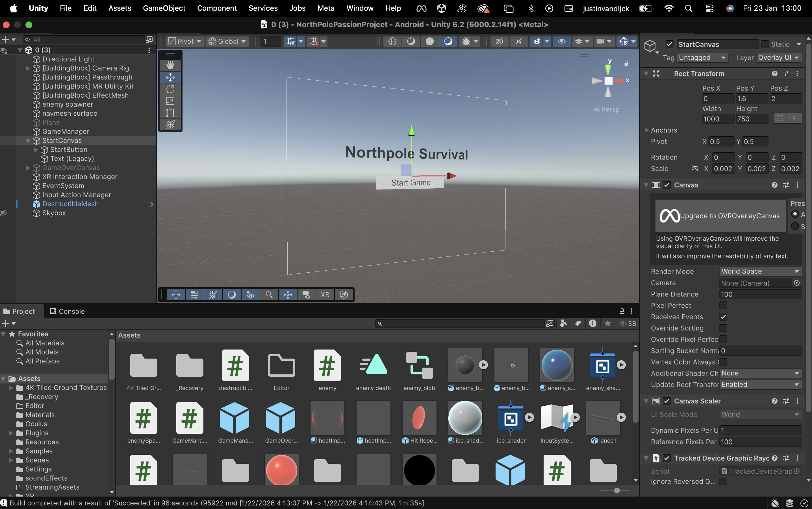Enable Pixel Perfect on the Canvas
The width and height of the screenshot is (812, 509).
tap(723, 305)
